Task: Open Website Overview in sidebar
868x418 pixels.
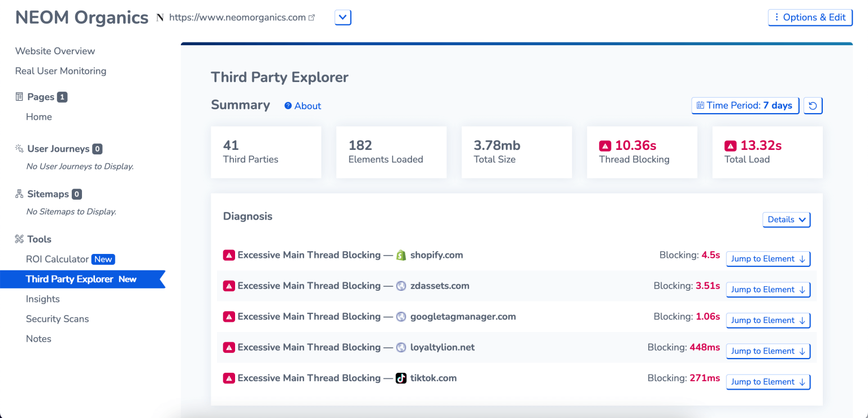Action: point(55,51)
